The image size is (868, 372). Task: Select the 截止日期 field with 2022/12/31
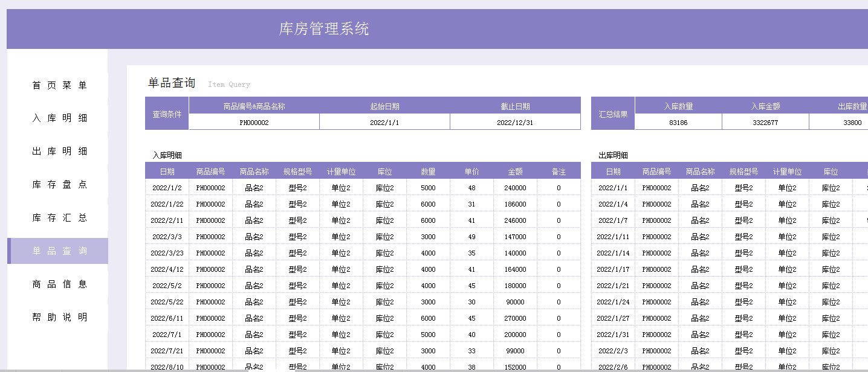click(x=515, y=123)
